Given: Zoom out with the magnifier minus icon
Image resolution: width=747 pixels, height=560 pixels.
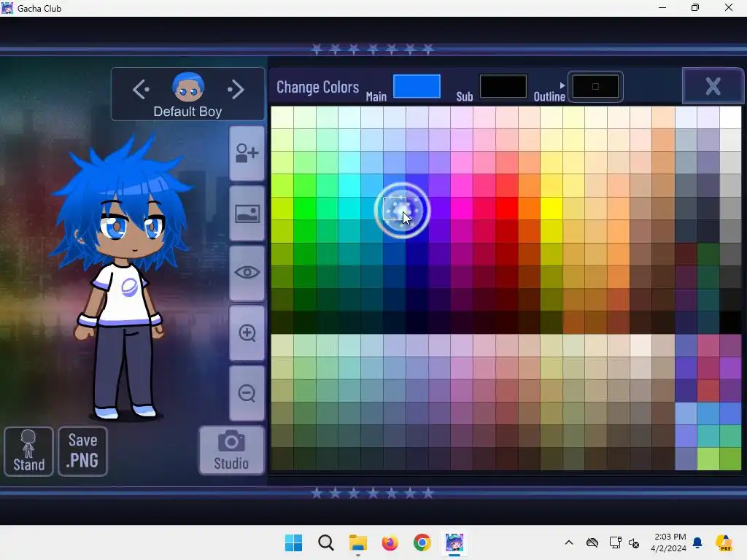Looking at the screenshot, I should 247,393.
